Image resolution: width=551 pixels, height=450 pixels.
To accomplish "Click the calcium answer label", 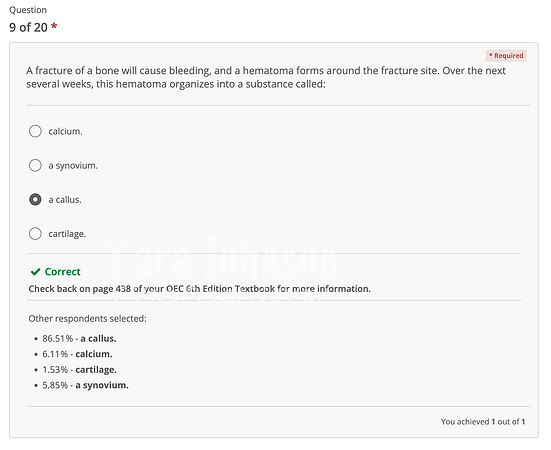I will (x=65, y=131).
